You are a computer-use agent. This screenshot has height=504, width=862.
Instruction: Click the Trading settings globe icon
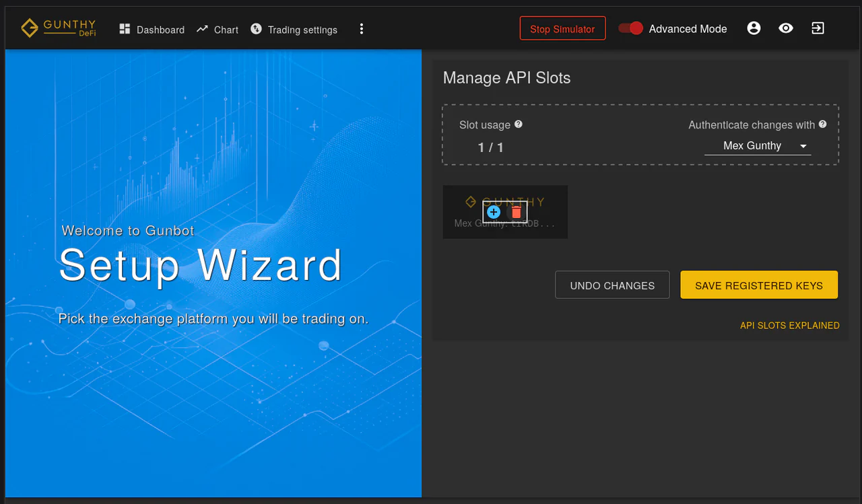[256, 29]
